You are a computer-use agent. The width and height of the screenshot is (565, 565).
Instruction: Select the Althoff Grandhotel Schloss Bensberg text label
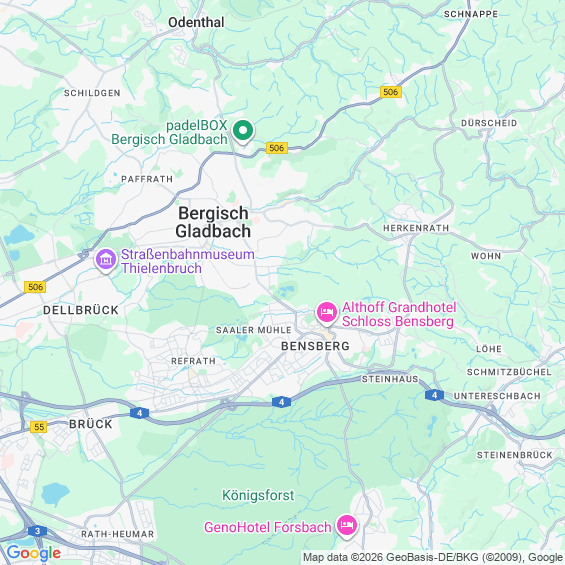tap(399, 314)
